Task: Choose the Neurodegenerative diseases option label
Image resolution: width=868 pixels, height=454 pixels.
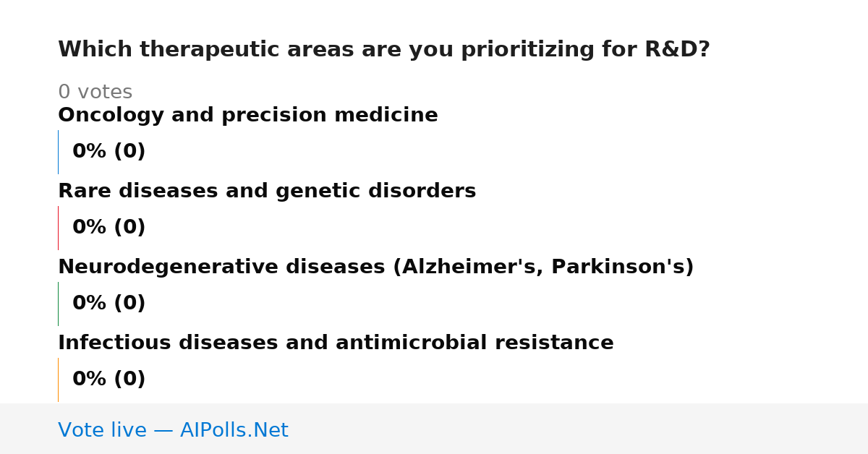Action: (376, 267)
